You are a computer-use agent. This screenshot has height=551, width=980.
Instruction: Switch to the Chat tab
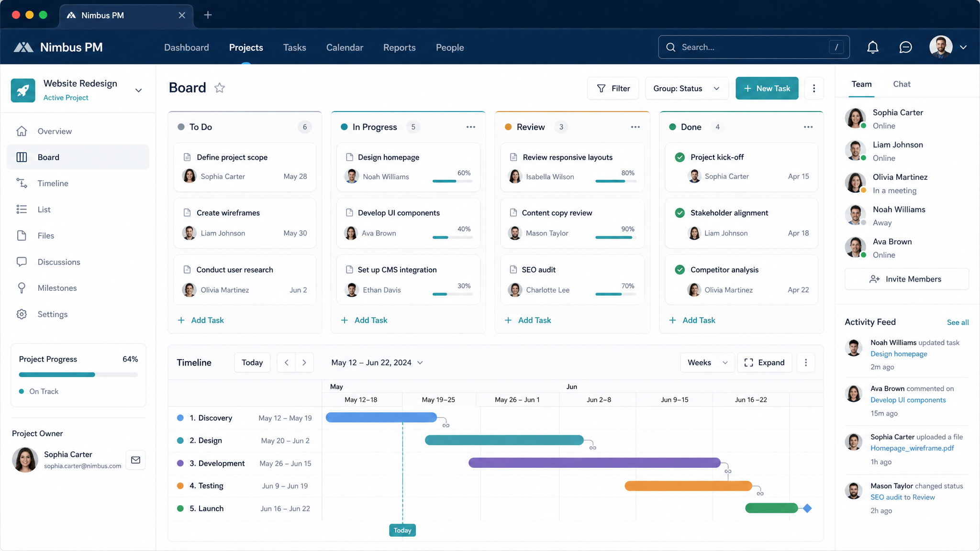coord(902,84)
